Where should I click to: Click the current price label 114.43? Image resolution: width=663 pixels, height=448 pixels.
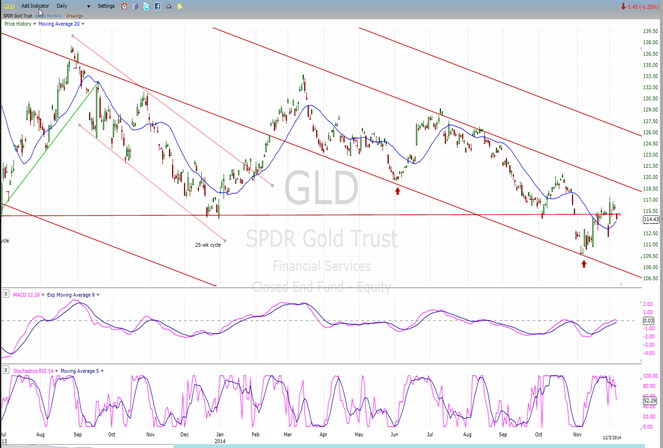[x=651, y=219]
